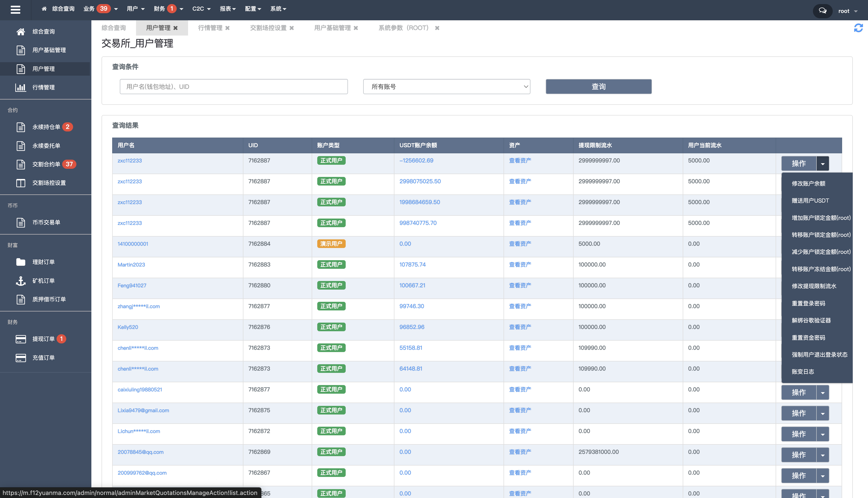The width and height of the screenshot is (868, 498).
Task: Close the 行情管理 tab
Action: pyautogui.click(x=227, y=28)
